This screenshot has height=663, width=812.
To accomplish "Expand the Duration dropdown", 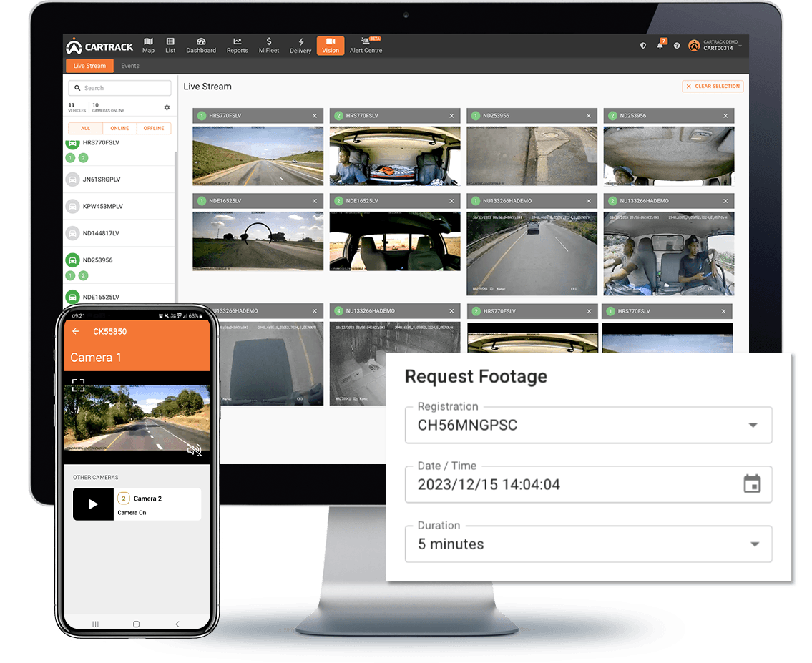I will [754, 544].
